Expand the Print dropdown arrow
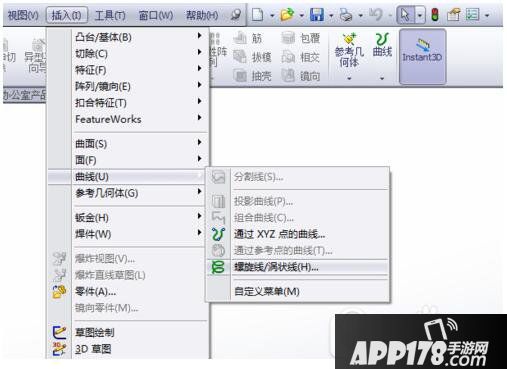The width and height of the screenshot is (507, 369). (x=361, y=15)
